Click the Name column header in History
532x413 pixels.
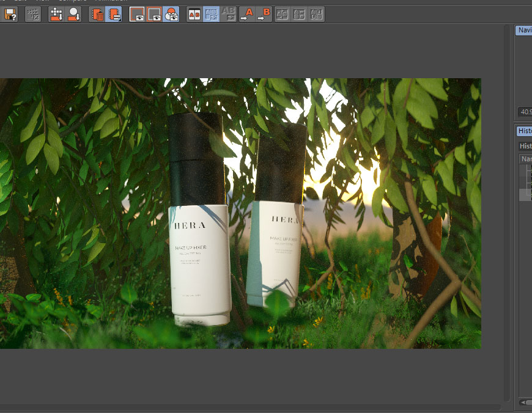525,159
